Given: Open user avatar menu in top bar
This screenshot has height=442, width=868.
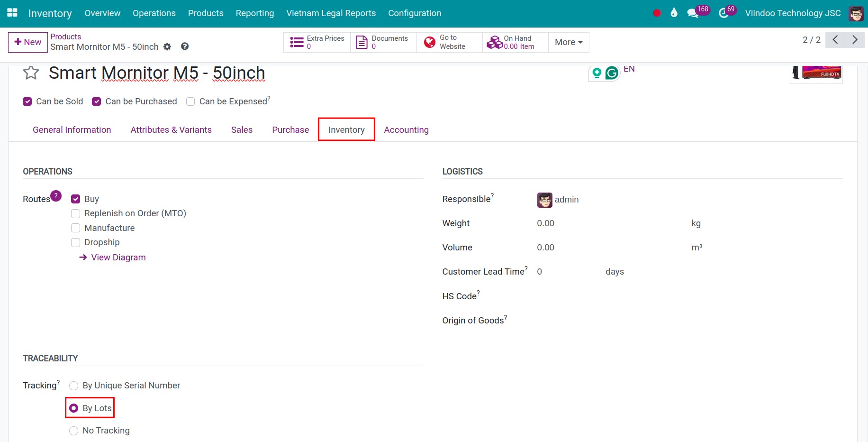Looking at the screenshot, I should (x=856, y=13).
